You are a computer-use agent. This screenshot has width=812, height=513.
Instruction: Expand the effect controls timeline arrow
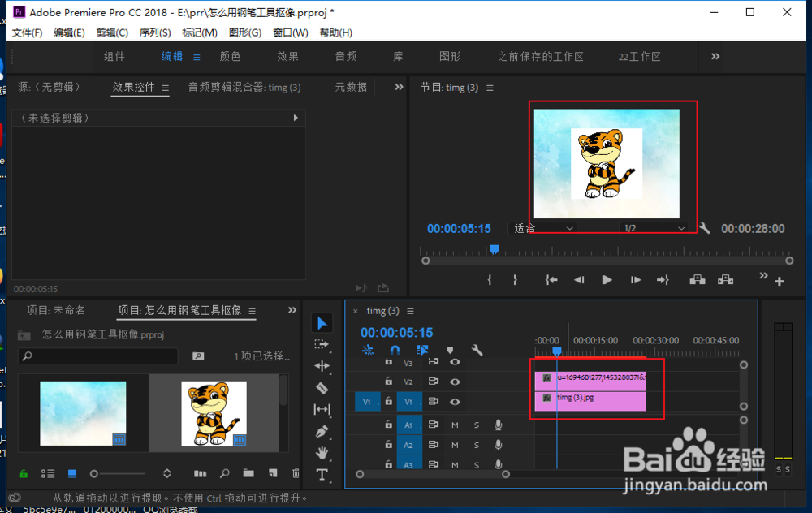[296, 118]
